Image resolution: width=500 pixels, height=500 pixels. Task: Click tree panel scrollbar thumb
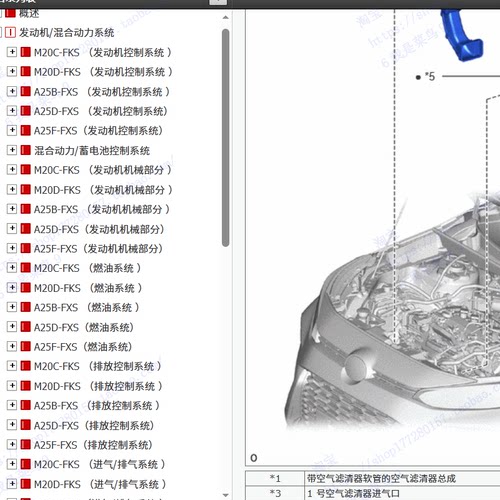pos(226,138)
